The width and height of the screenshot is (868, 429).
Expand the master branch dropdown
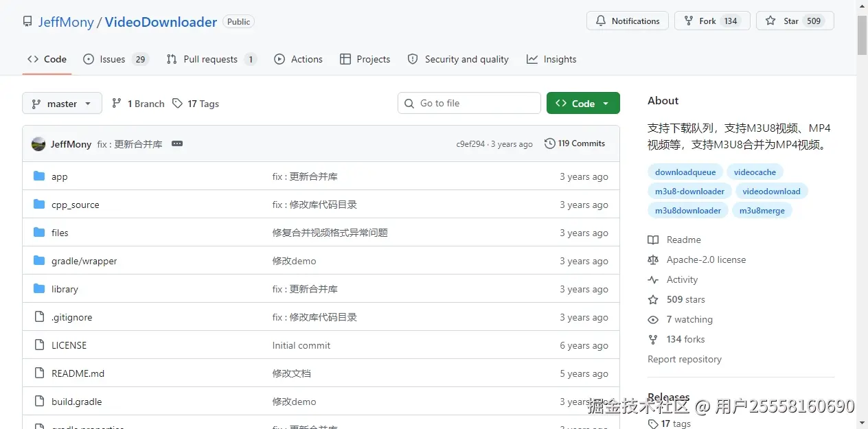62,103
